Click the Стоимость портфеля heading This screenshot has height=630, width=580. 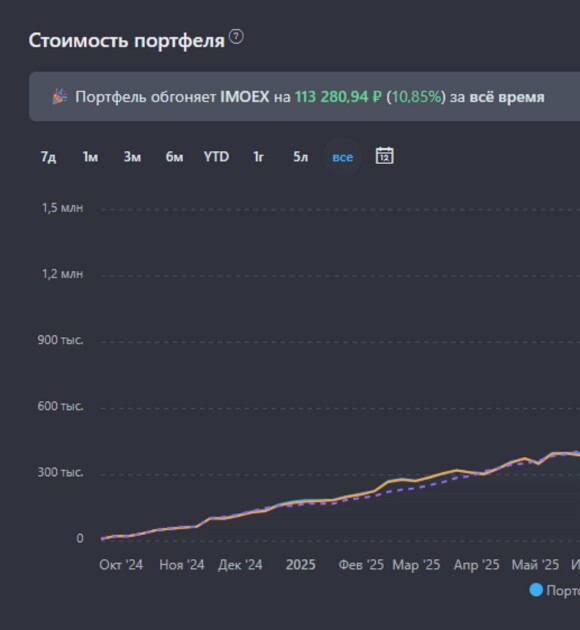127,41
